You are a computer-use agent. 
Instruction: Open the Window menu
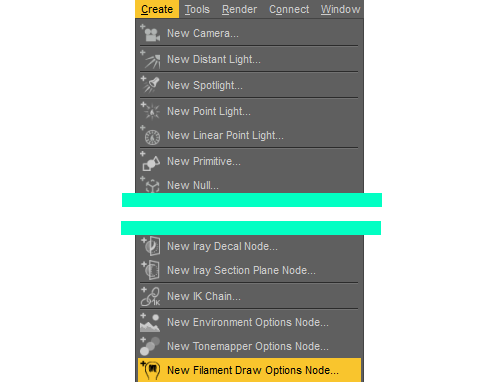click(x=340, y=9)
